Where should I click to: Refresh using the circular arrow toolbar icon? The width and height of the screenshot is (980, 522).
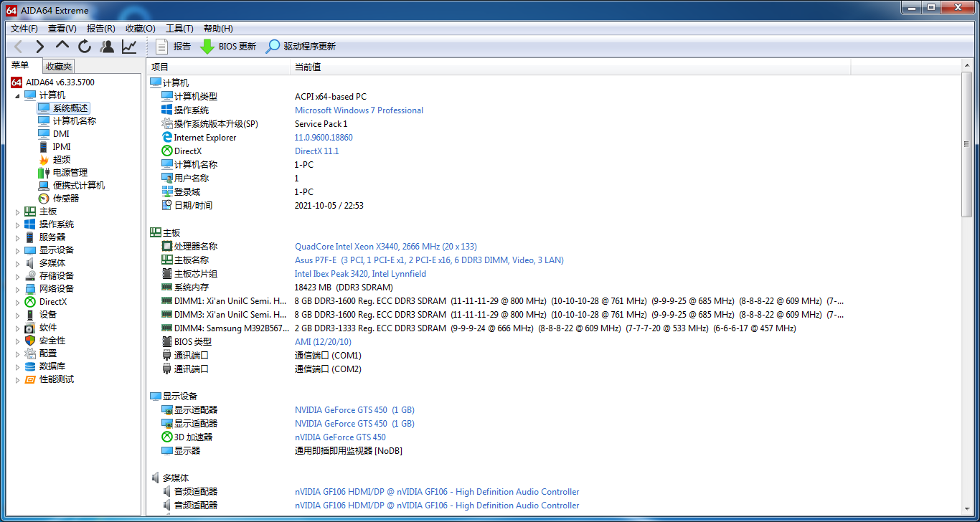point(85,47)
